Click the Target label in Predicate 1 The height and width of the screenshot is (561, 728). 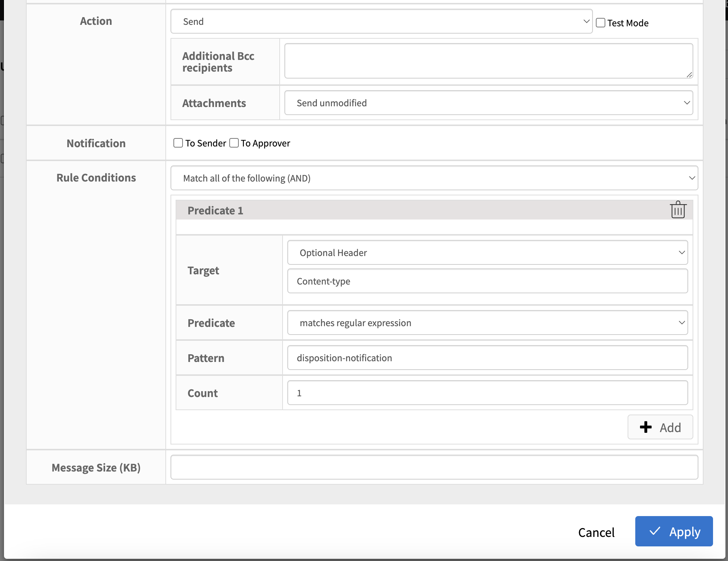point(203,271)
